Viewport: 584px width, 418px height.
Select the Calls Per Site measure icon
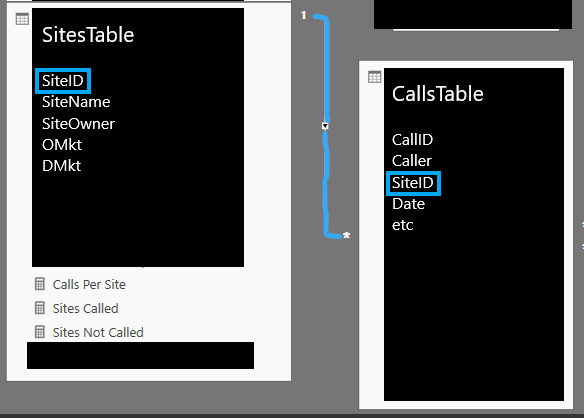[x=40, y=284]
